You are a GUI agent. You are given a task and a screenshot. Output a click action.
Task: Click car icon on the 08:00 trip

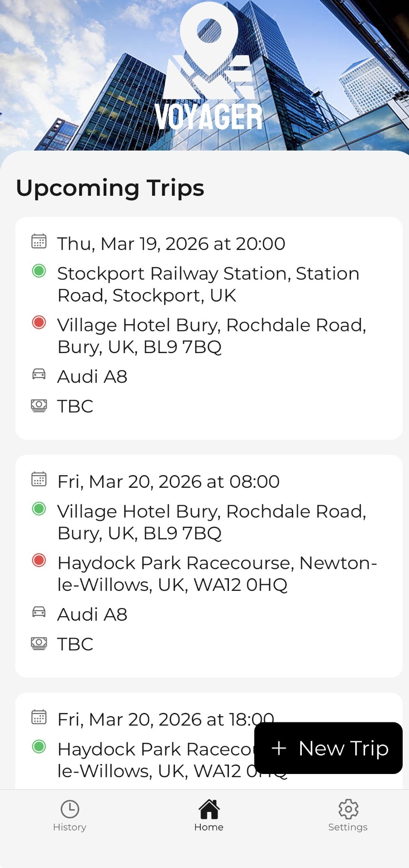[x=39, y=612]
